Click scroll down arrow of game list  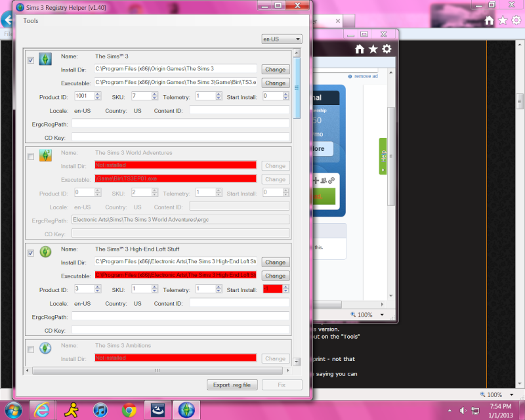[297, 362]
